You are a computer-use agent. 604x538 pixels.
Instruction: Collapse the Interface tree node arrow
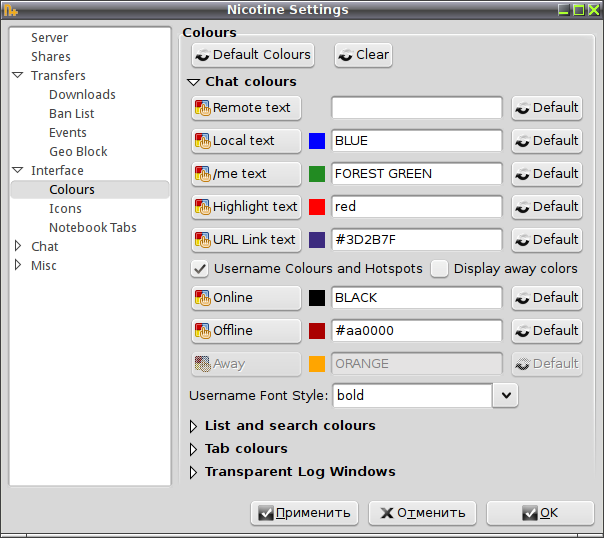(18, 170)
